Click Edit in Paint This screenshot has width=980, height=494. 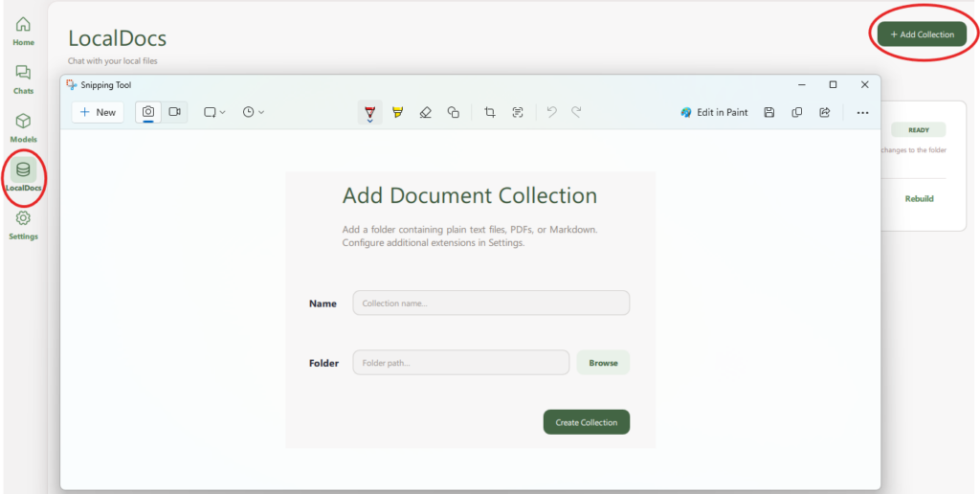[714, 112]
